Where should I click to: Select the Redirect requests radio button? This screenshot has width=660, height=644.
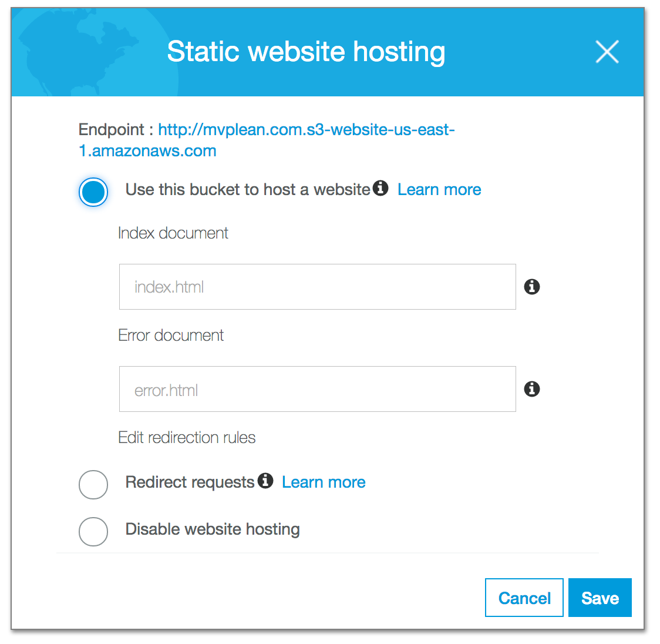(93, 484)
